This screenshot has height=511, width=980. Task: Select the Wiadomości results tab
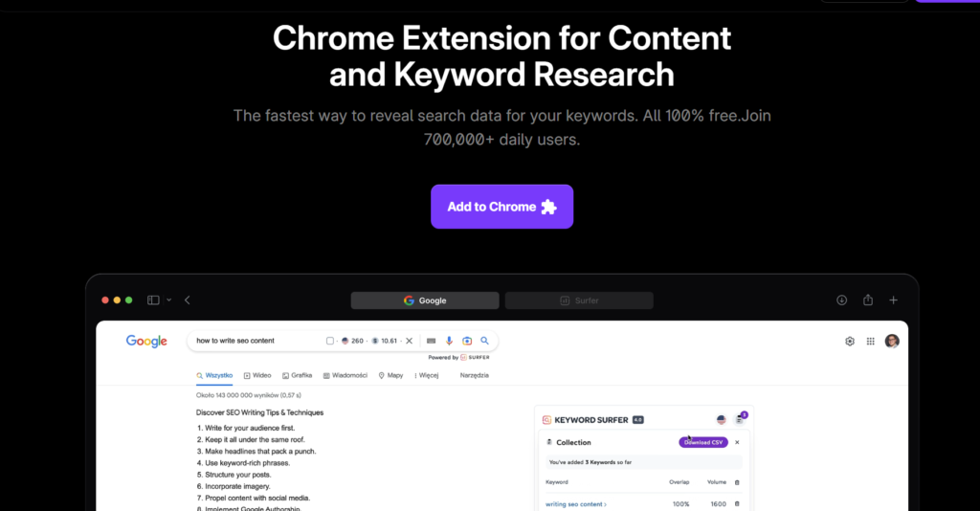point(345,375)
